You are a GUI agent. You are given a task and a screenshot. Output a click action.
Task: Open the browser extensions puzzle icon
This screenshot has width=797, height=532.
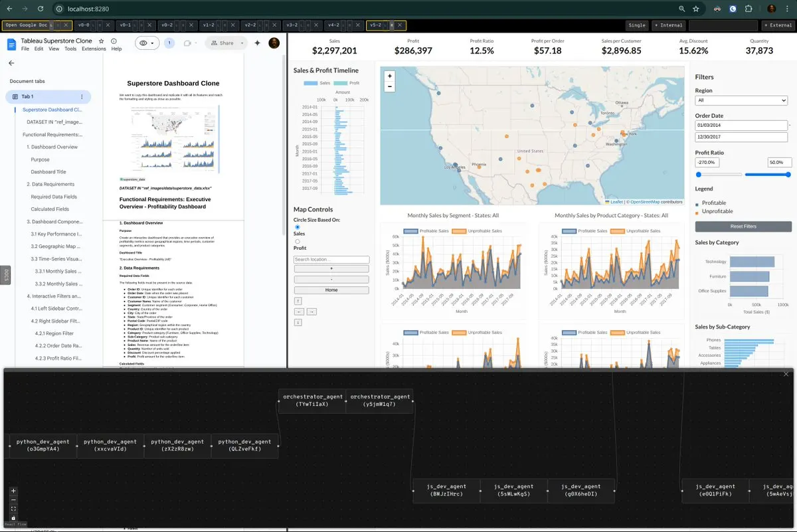[x=749, y=9]
